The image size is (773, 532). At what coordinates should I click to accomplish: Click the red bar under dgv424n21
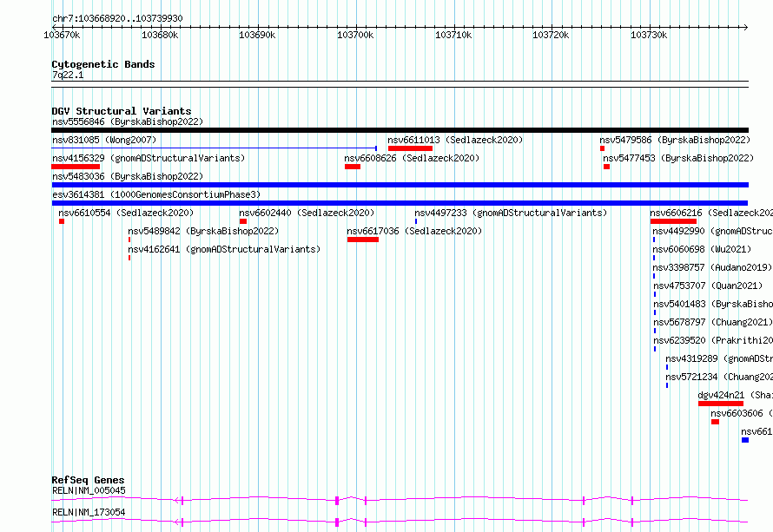tap(721, 404)
